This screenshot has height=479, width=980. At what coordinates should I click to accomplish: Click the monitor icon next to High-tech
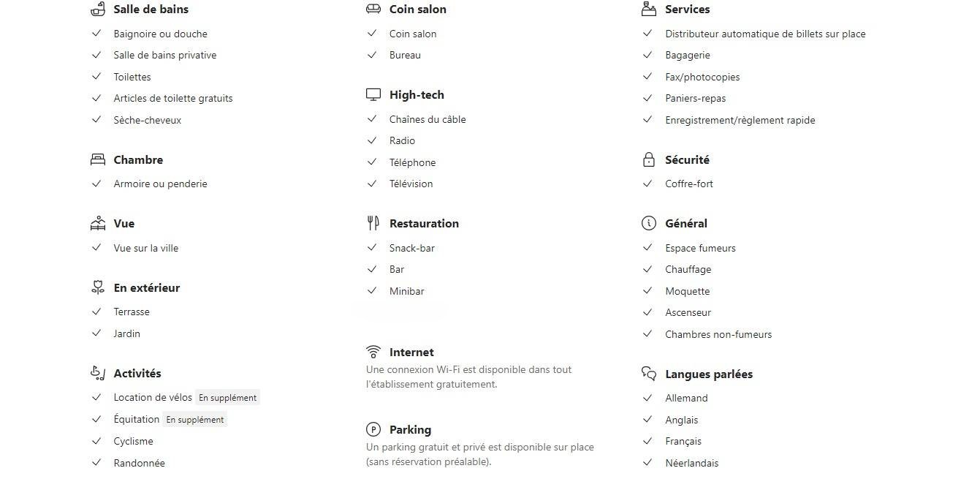(x=373, y=95)
